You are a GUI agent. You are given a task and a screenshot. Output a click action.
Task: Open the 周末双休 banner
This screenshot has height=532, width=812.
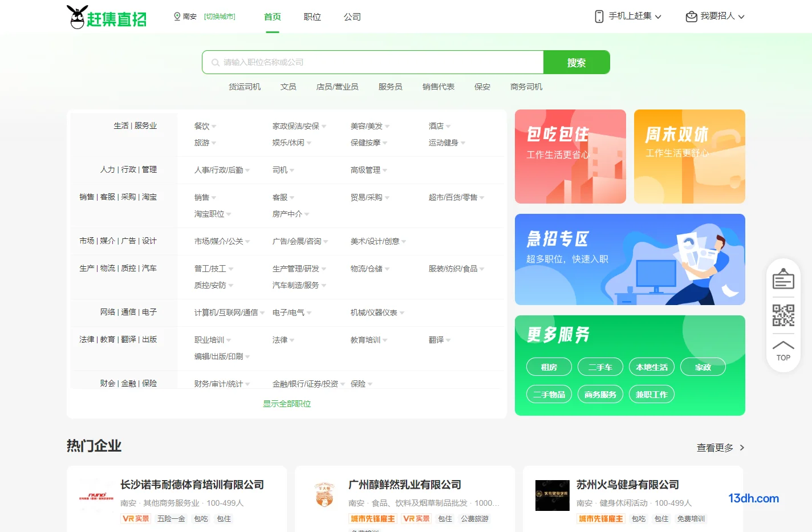[689, 156]
